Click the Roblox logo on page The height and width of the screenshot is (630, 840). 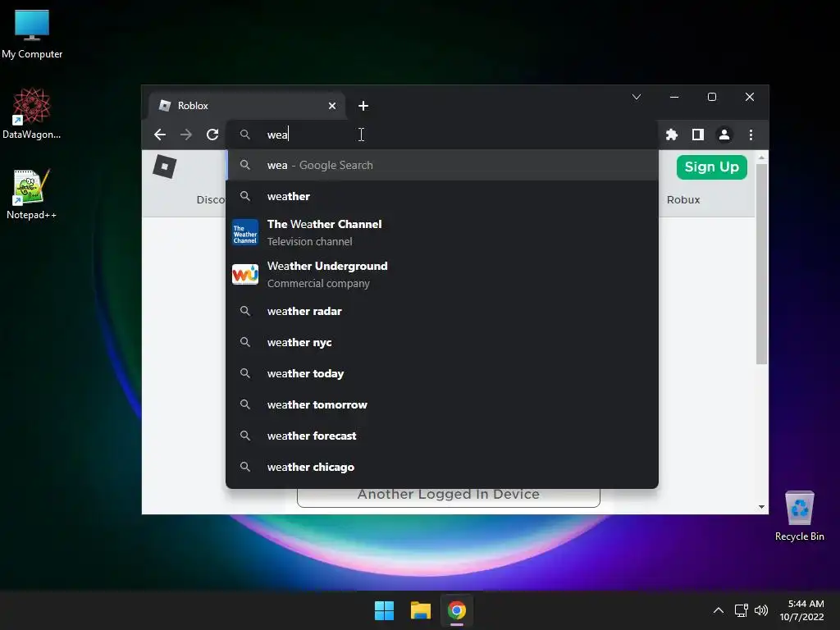pos(164,166)
